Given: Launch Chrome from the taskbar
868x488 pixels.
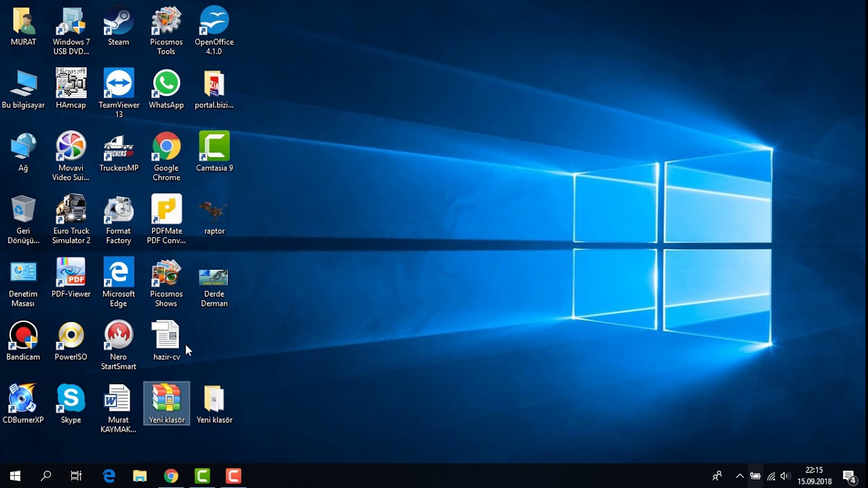Looking at the screenshot, I should [x=171, y=476].
